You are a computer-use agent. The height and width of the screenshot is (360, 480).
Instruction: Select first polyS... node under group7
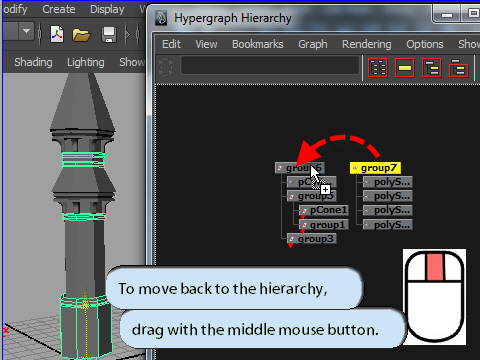pyautogui.click(x=387, y=182)
